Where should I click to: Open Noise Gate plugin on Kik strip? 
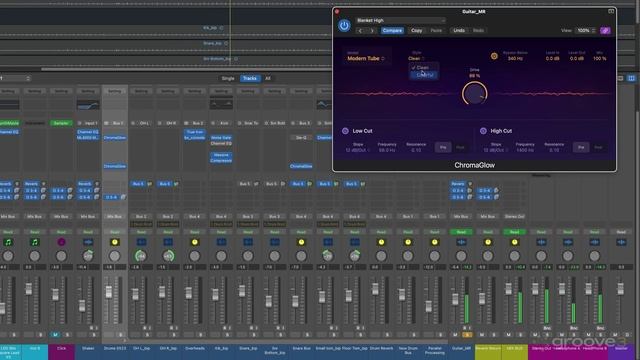[221, 138]
